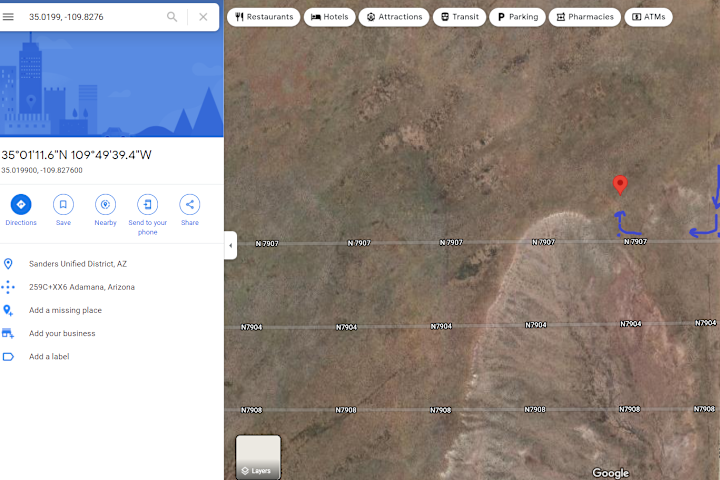Click the red location pin marker
This screenshot has width=720, height=480.
620,185
